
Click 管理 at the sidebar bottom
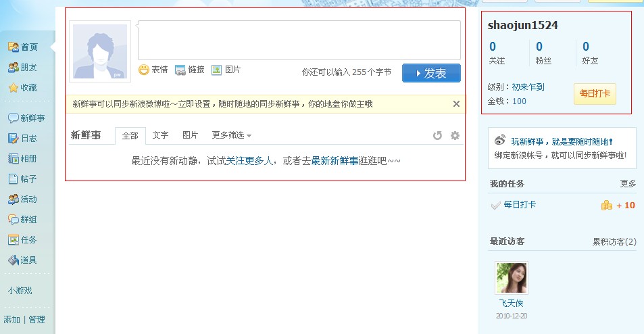[x=36, y=319]
